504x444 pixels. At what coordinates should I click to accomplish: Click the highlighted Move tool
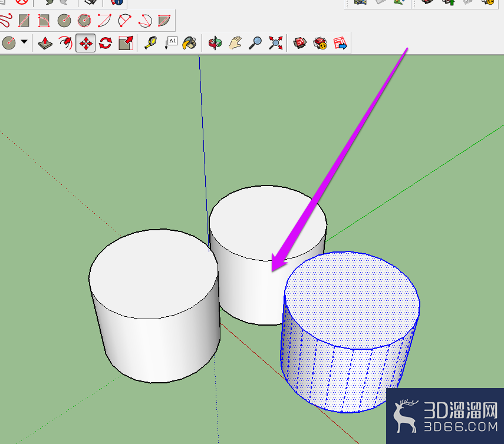[85, 43]
